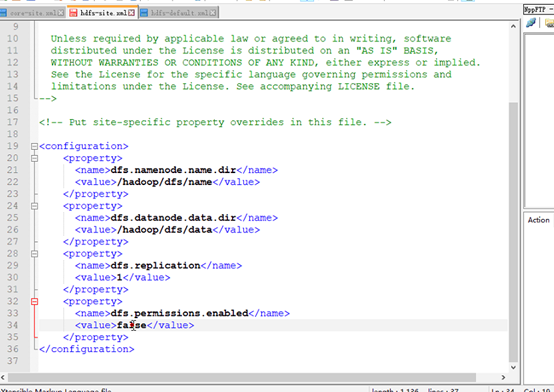The width and height of the screenshot is (554, 392).
Task: Click the /hadoop/dfs/name value text
Action: pyautogui.click(x=164, y=182)
